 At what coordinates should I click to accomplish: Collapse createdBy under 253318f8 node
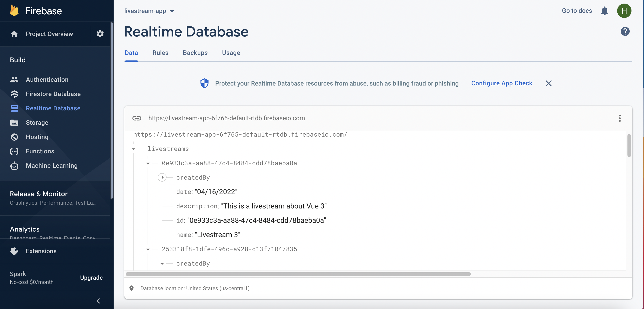(x=162, y=264)
